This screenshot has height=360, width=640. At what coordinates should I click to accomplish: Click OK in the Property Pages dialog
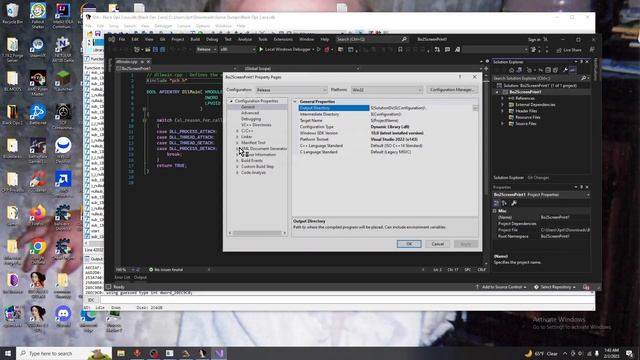tap(409, 244)
